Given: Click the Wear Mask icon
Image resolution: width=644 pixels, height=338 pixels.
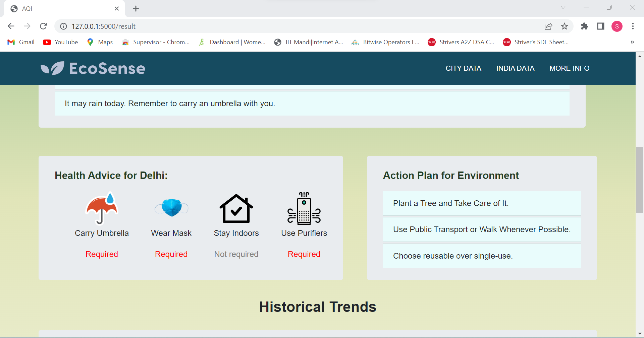Looking at the screenshot, I should coord(171,208).
